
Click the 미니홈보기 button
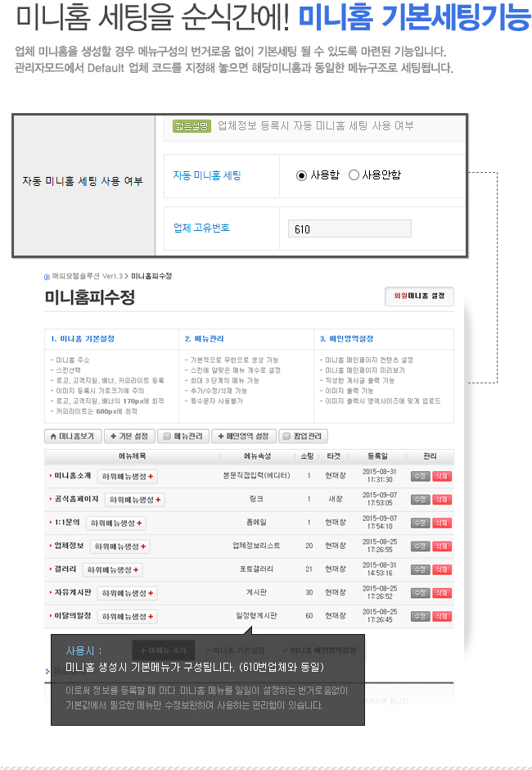[73, 436]
